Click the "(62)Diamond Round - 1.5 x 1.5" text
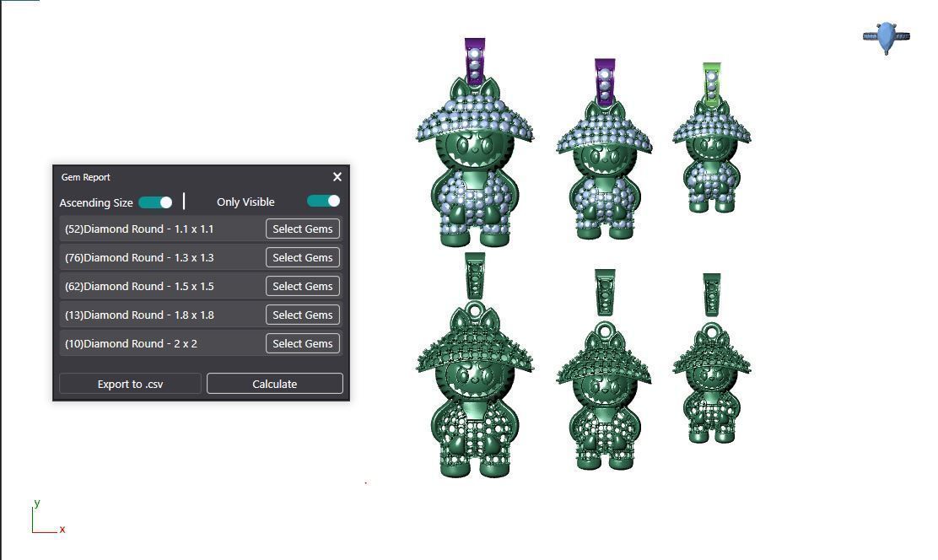Viewport: 938px width, 560px height. pos(139,287)
